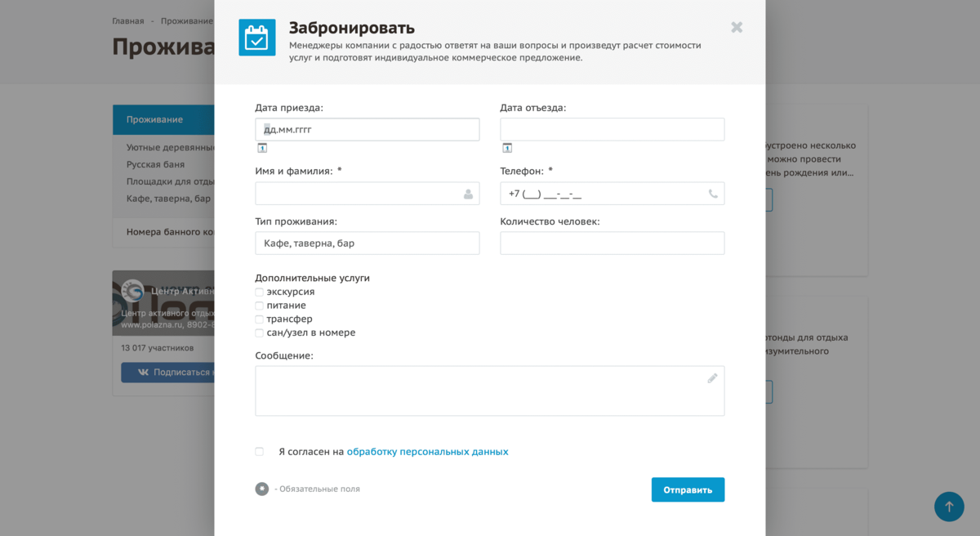Open calendar picker under arrival date
This screenshot has width=980, height=536.
coord(262,148)
